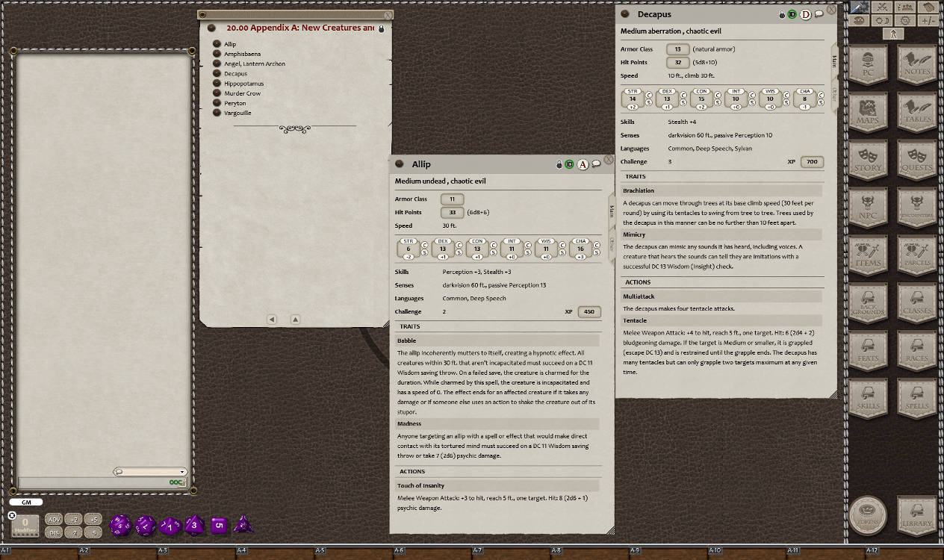This screenshot has height=560, width=944.
Task: Open chat speech bubble on the Decapus sheet
Action: [x=817, y=13]
